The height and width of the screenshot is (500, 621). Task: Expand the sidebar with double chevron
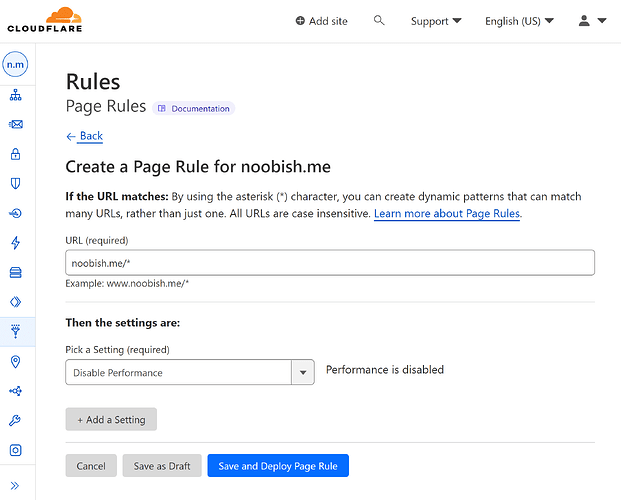coord(15,486)
